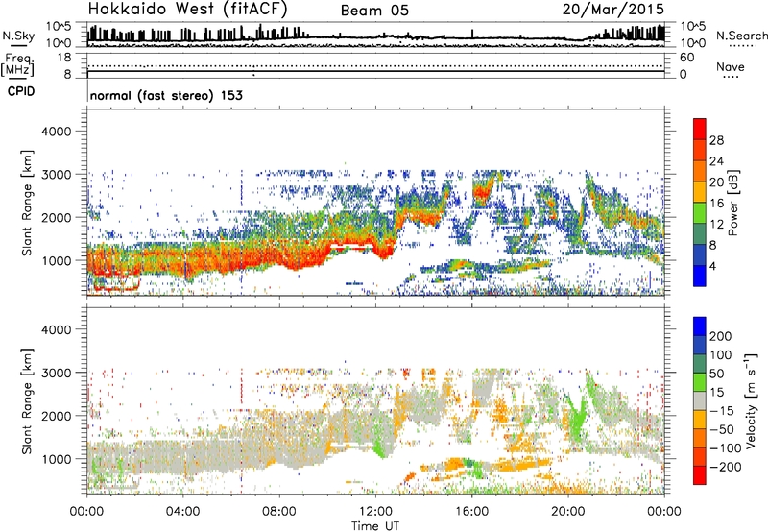Click the gray segment of Velocity color bar
Screen dimensions: 768x532
pyautogui.click(x=700, y=401)
